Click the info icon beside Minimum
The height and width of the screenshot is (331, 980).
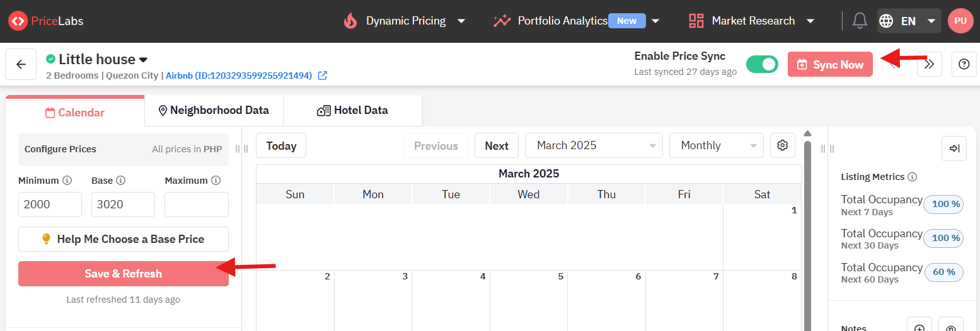point(67,181)
